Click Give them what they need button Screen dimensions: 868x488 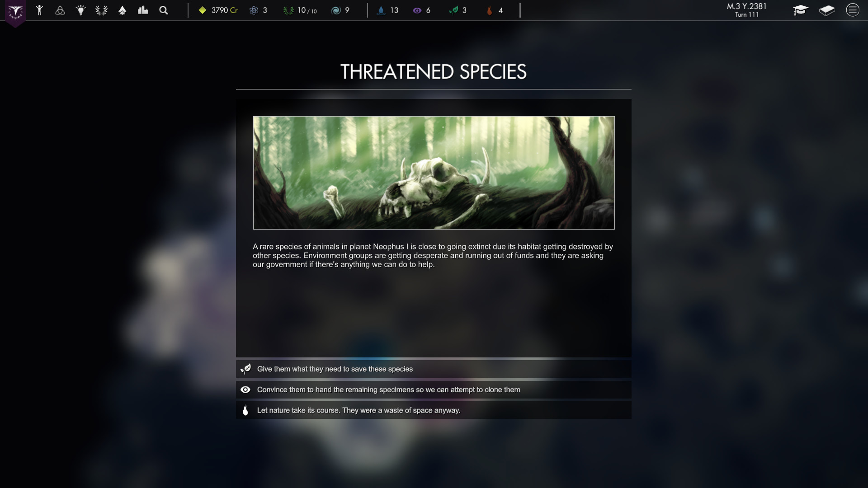[434, 368]
